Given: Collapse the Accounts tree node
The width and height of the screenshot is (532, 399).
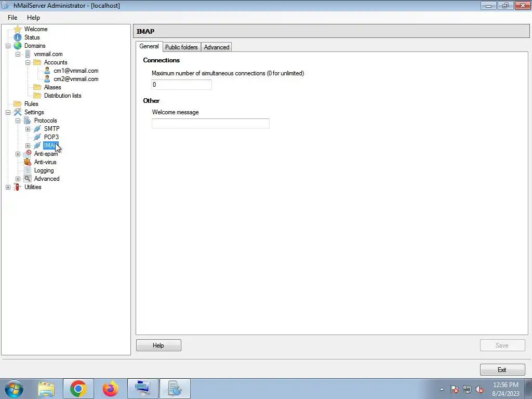Looking at the screenshot, I should 28,62.
